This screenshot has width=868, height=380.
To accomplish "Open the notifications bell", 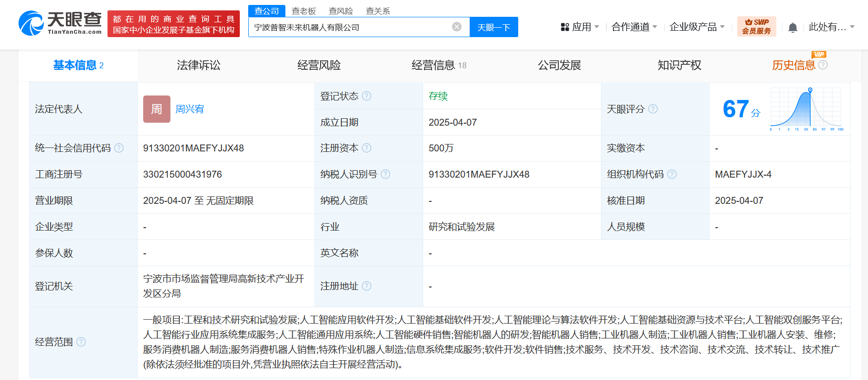I will [793, 28].
